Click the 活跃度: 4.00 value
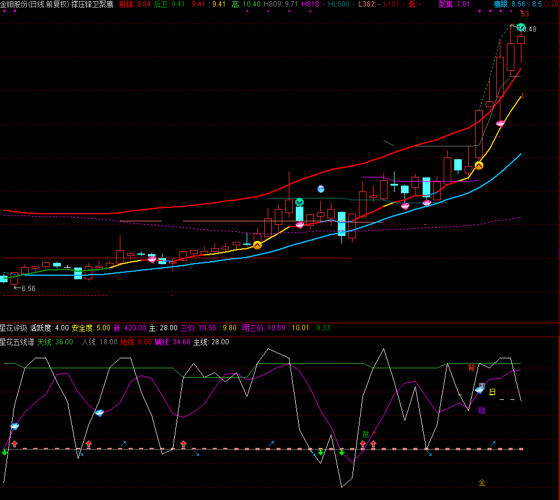 point(49,328)
